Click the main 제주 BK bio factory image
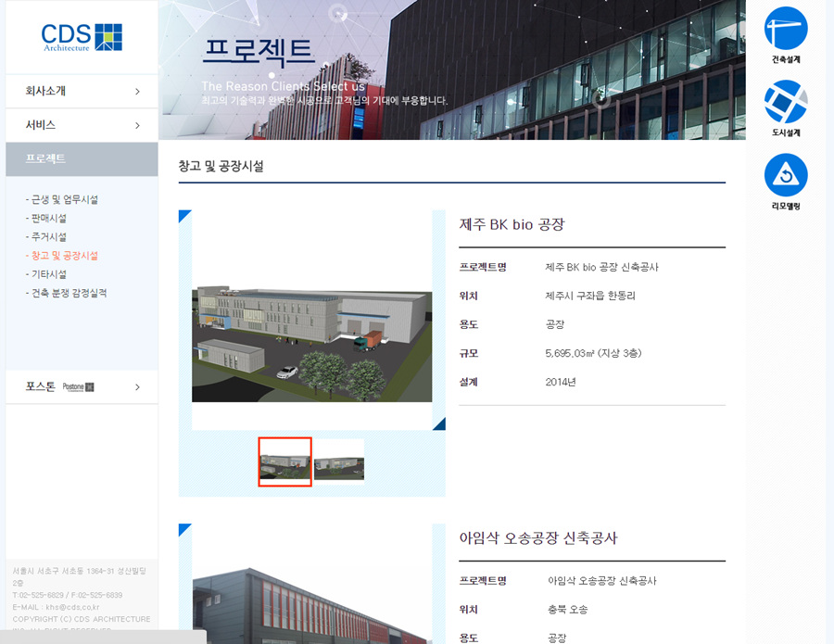The width and height of the screenshot is (834, 644). tap(311, 320)
